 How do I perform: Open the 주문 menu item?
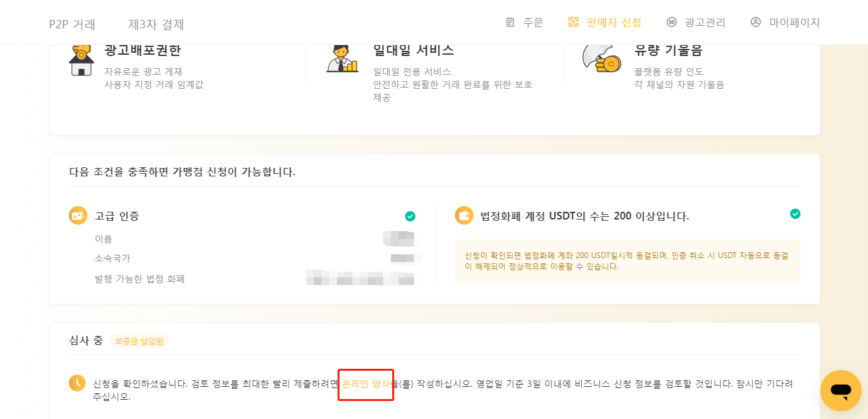click(x=533, y=23)
